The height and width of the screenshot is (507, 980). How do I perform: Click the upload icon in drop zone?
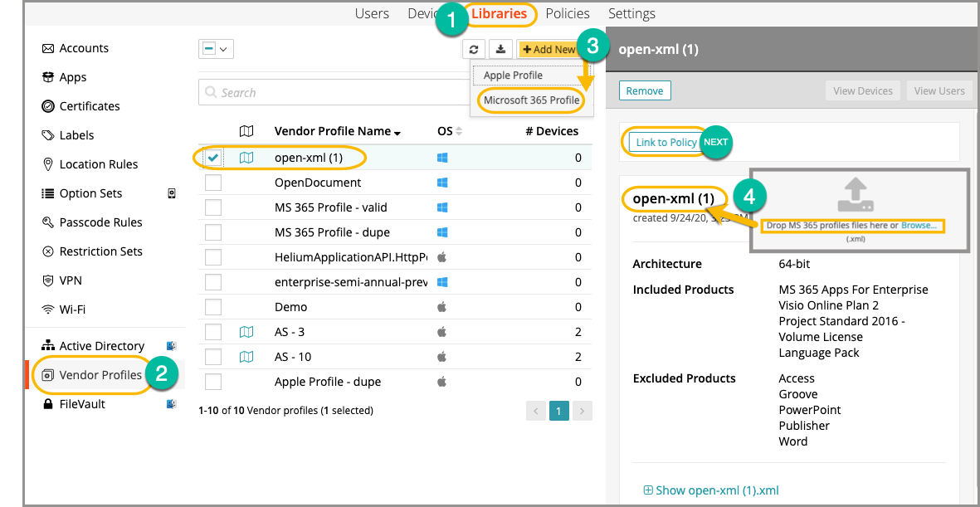[x=855, y=195]
